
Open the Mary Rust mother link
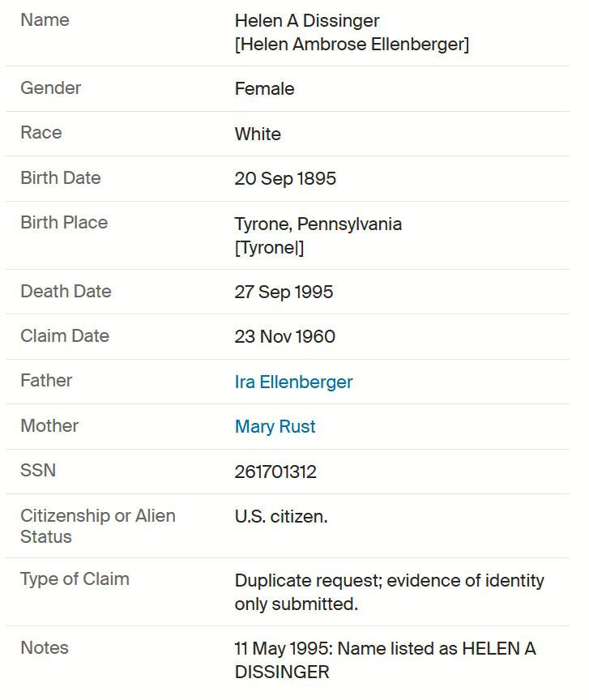pos(275,427)
